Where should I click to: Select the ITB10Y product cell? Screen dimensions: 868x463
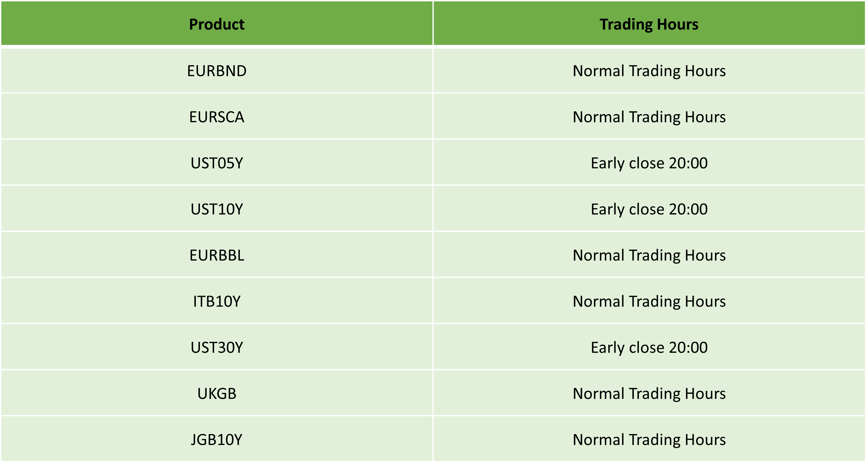coord(217,301)
